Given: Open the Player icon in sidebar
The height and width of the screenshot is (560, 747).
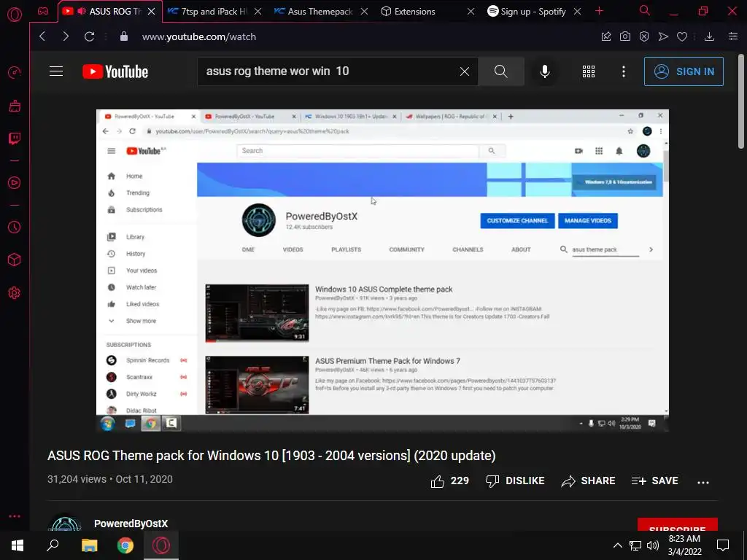Looking at the screenshot, I should (15, 183).
